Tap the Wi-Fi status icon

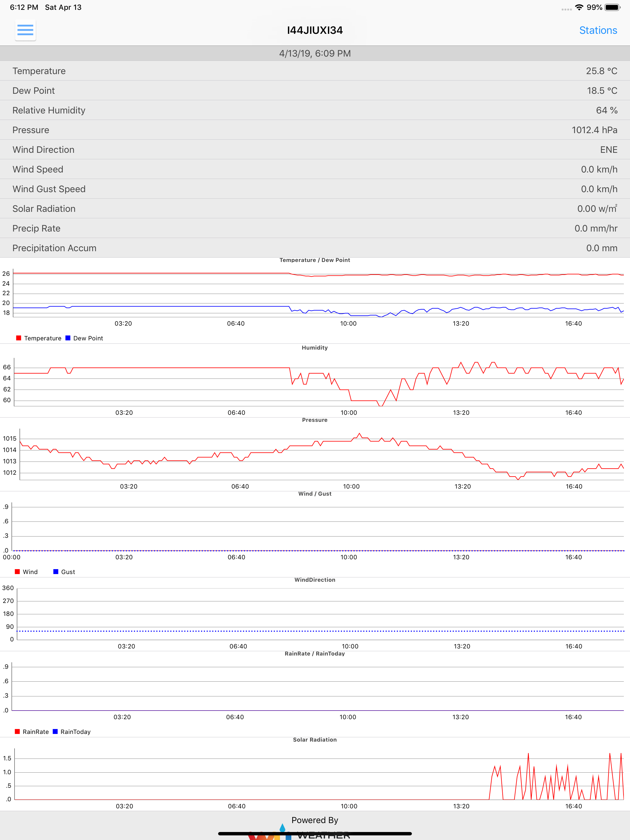point(579,7)
